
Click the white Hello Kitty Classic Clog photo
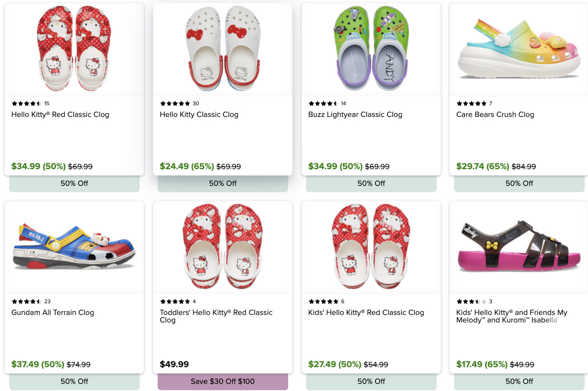[222, 48]
